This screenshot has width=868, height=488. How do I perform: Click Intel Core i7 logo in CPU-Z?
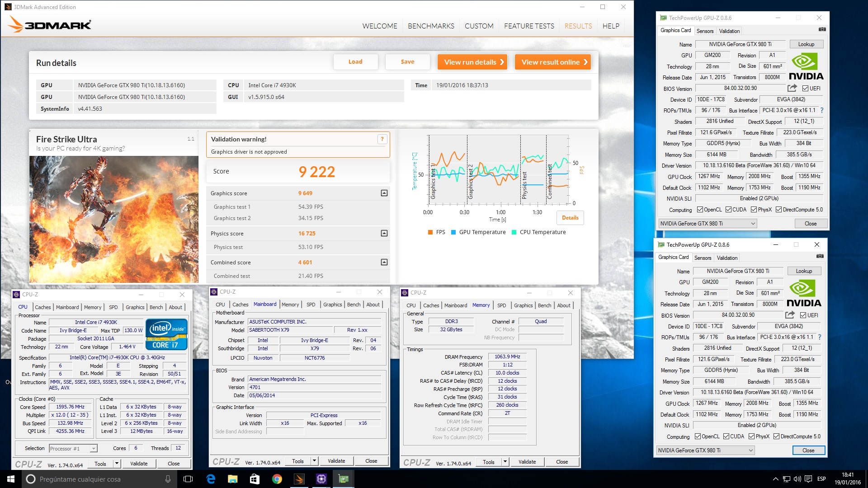(x=166, y=334)
